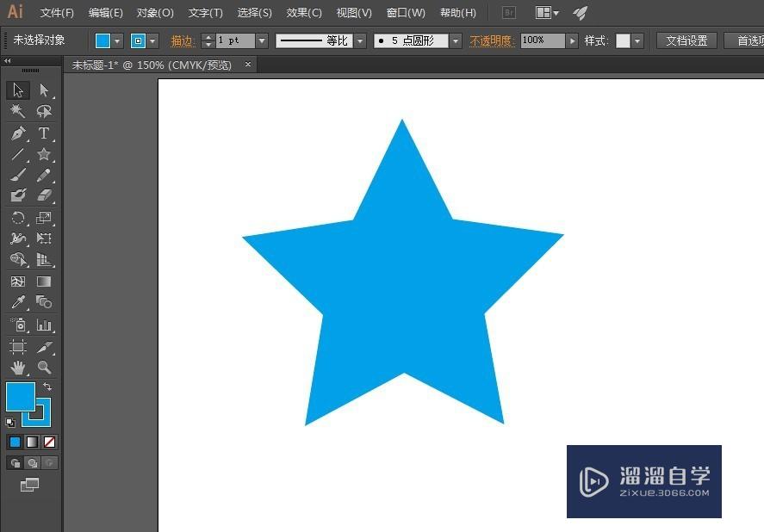Open the 效果(C) menu
Screen dimensions: 764x532
(x=304, y=13)
